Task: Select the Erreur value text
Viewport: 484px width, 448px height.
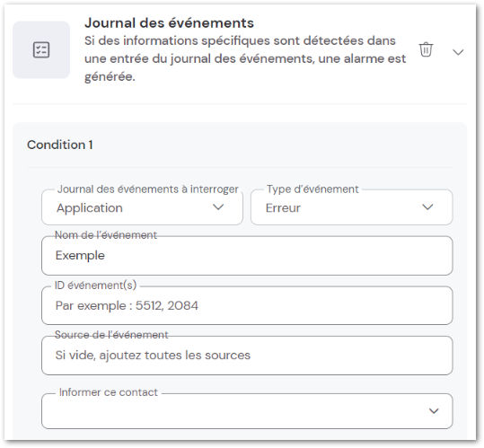Action: click(283, 208)
